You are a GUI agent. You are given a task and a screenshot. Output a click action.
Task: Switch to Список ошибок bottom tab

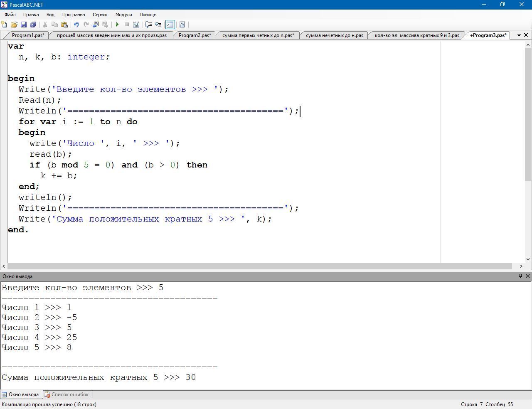pos(67,394)
